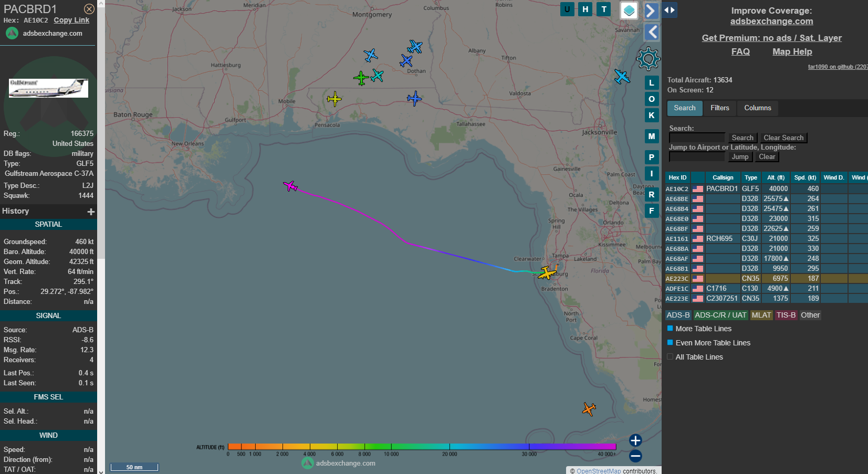The image size is (868, 474).
Task: Open the Map Help link
Action: coord(792,51)
